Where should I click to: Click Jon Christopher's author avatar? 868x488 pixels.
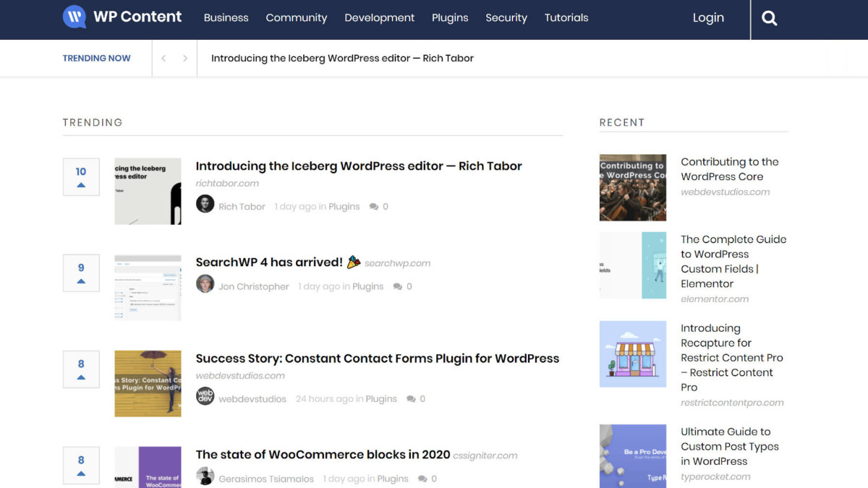(205, 284)
